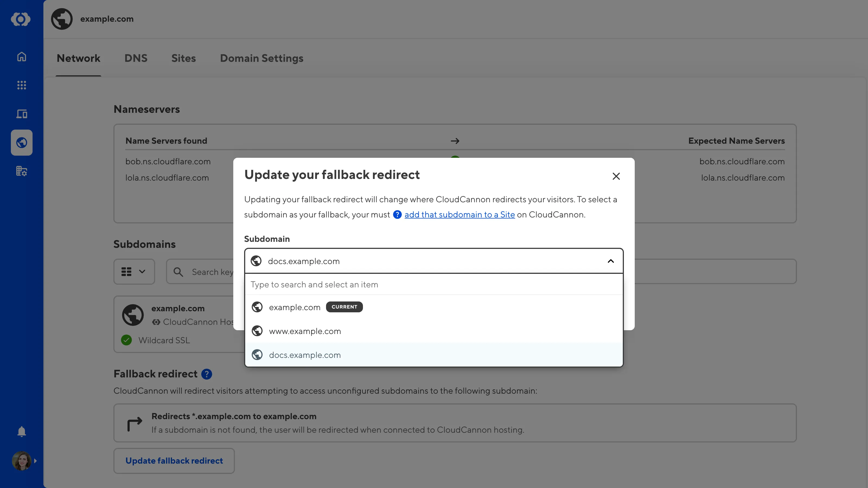Switch to the DNS tab
Image resolution: width=868 pixels, height=488 pixels.
[x=136, y=58]
